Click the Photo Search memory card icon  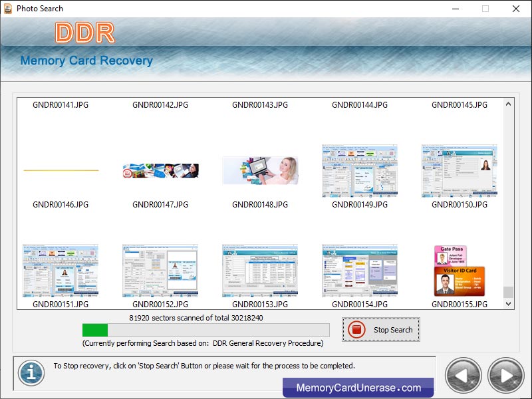click(x=7, y=9)
